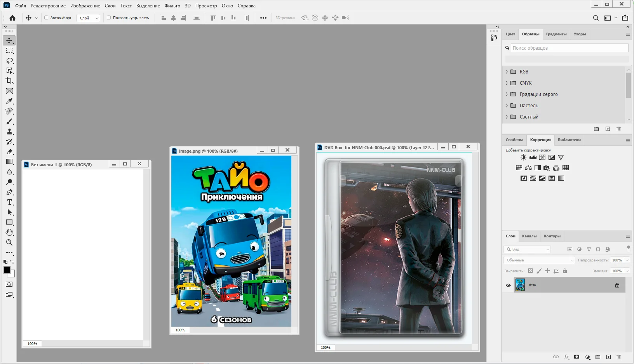This screenshot has height=364, width=634.
Task: Switch to the Каналы tab
Action: coord(529,236)
